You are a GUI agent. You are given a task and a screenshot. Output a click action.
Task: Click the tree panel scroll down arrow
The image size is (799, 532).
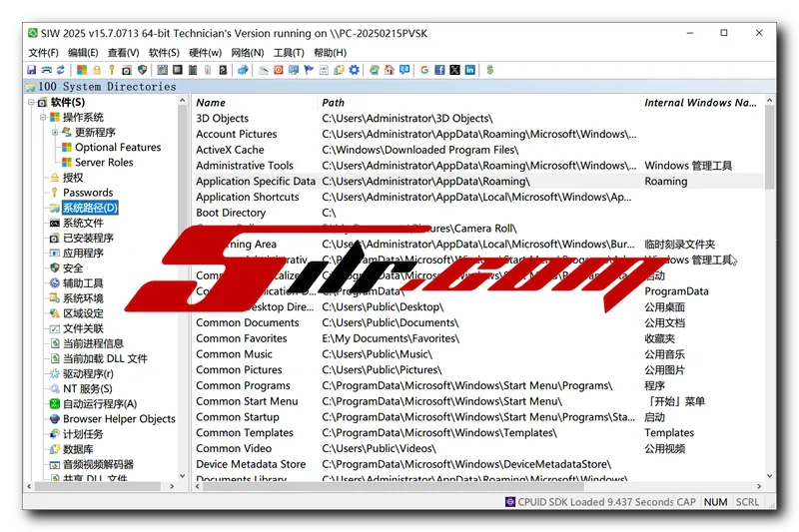click(x=183, y=476)
